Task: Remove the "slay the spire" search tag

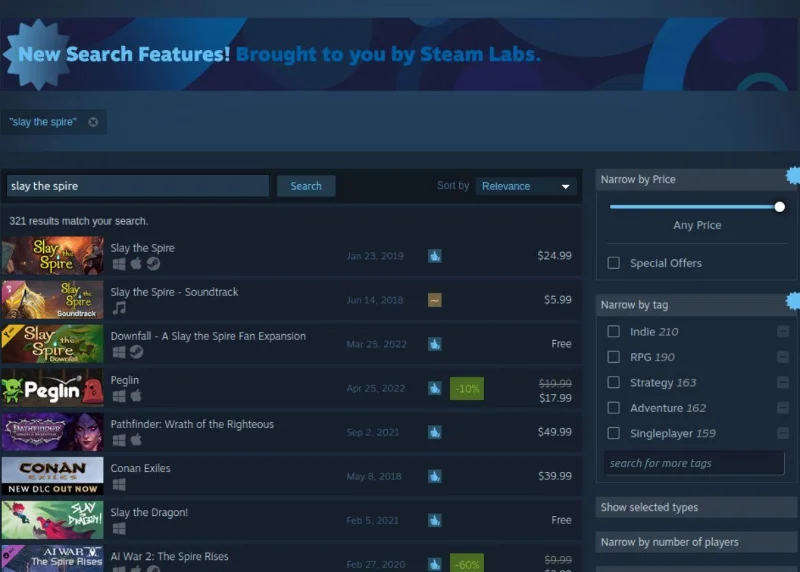Action: (x=93, y=122)
